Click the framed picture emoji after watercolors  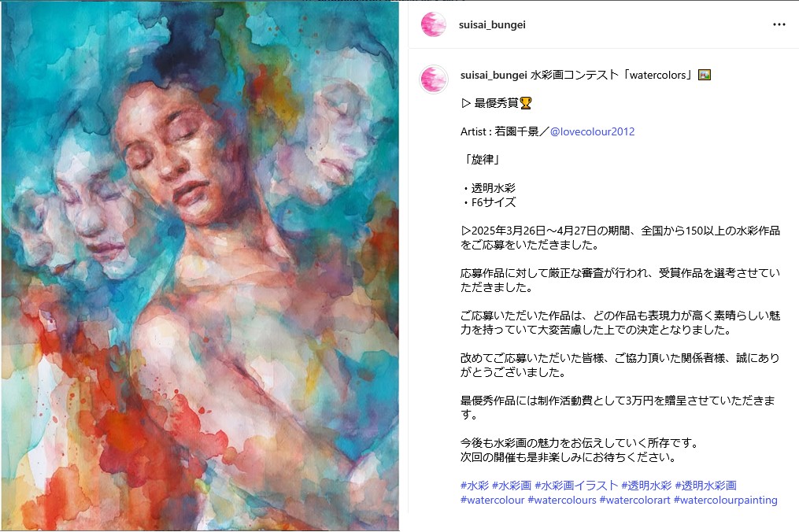(x=705, y=75)
